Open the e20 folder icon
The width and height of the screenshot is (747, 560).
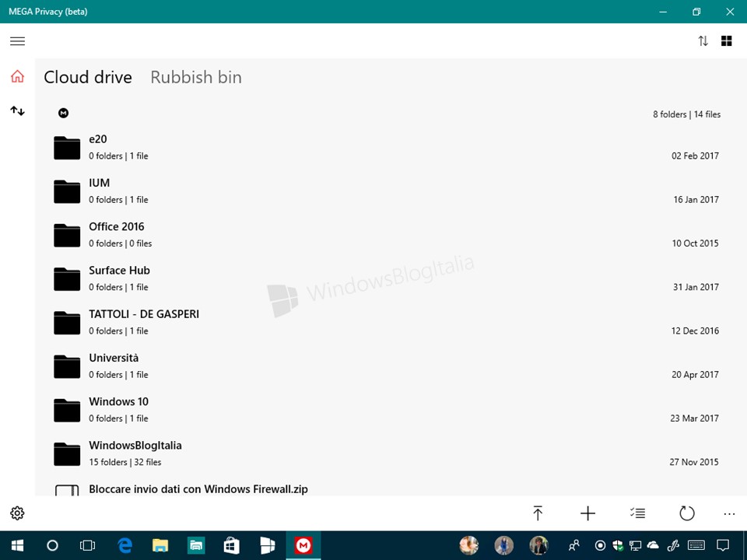coord(67,148)
